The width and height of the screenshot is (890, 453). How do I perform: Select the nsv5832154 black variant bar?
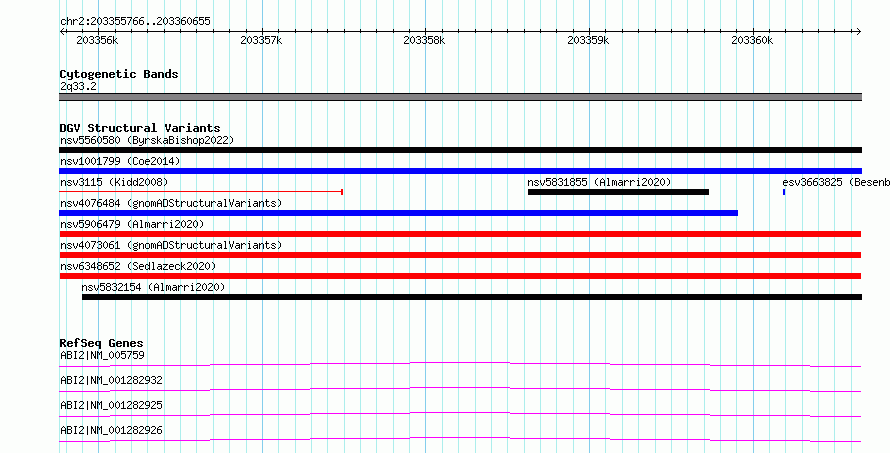click(472, 297)
